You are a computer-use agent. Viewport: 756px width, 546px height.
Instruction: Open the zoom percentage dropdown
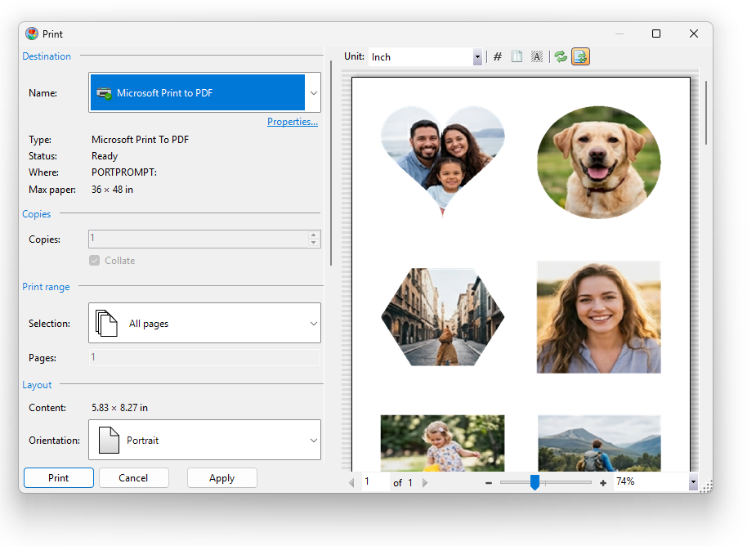(x=692, y=481)
